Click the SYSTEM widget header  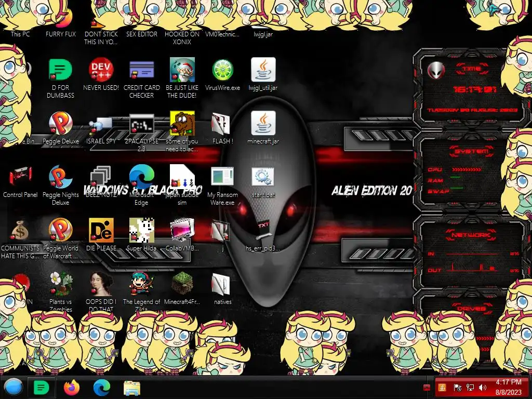tap(472, 151)
